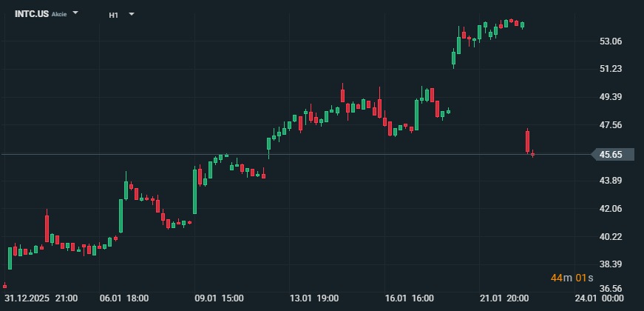The height and width of the screenshot is (311, 644).
Task: Click the 49.39 price axis label
Action: click(611, 97)
